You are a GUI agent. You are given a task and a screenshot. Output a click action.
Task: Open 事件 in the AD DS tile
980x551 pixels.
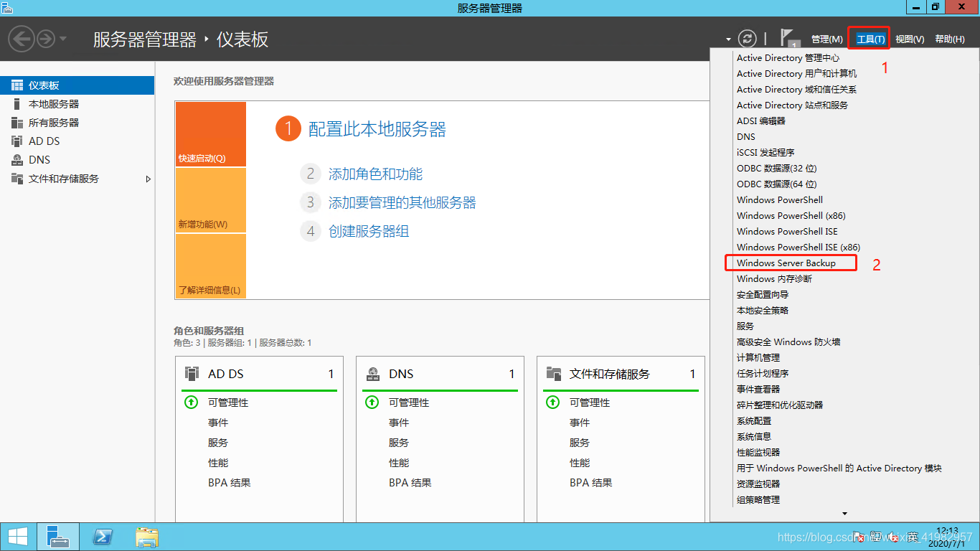point(218,423)
